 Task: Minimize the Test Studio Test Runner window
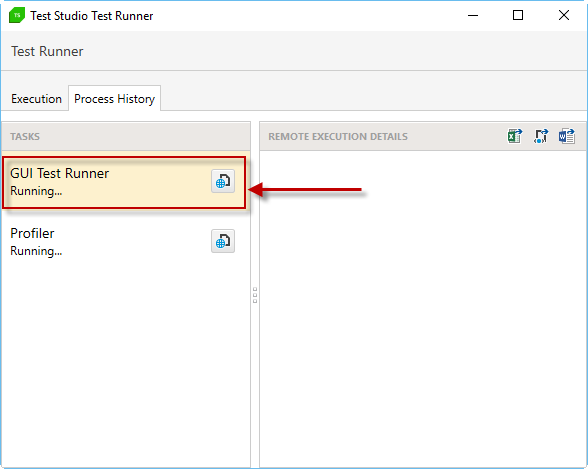473,15
